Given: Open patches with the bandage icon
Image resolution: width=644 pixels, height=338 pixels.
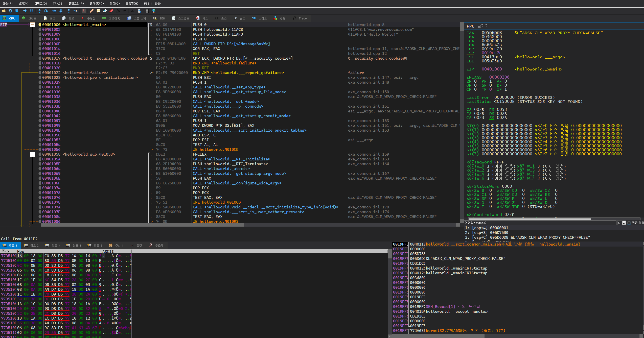Looking at the screenshot, I should click(x=91, y=11).
